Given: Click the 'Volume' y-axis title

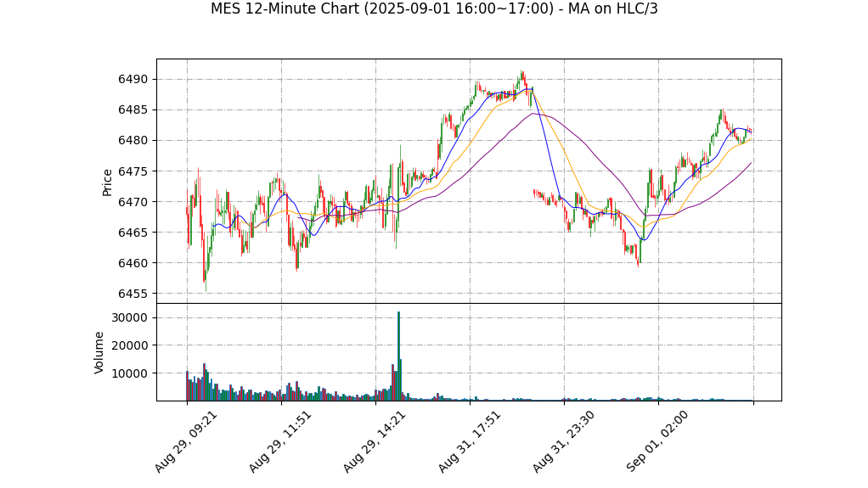Looking at the screenshot, I should (99, 353).
